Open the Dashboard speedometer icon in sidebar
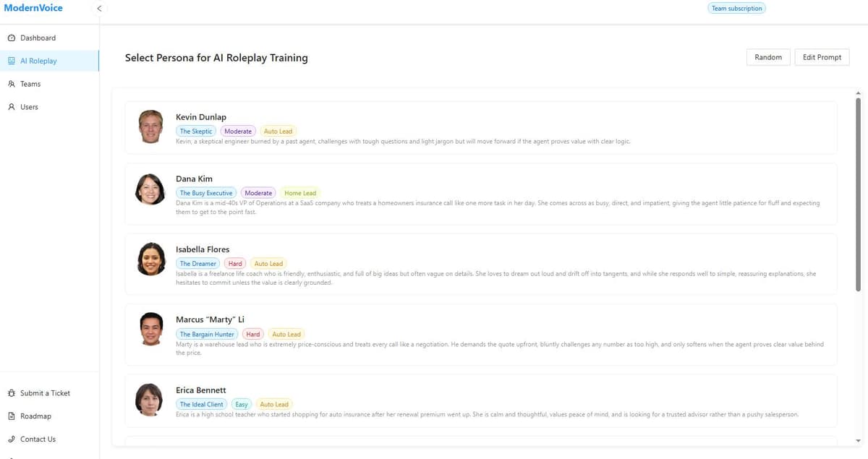868x459 pixels. click(x=12, y=38)
